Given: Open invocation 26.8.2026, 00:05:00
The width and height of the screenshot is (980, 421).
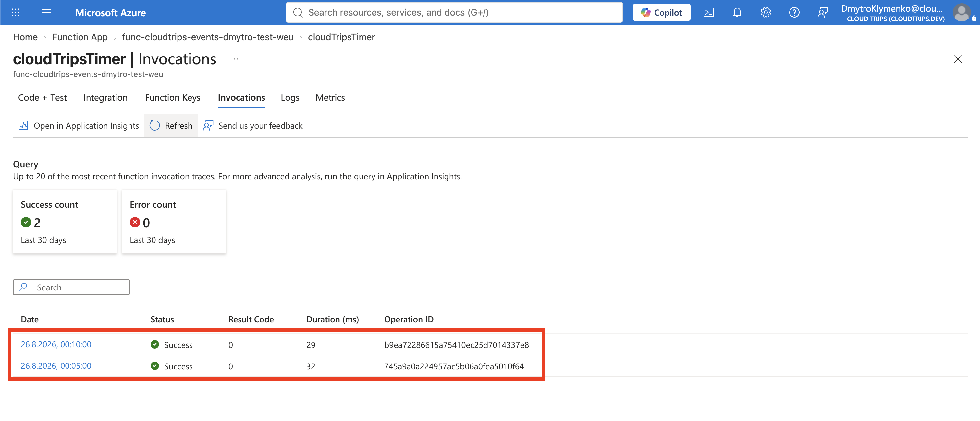Looking at the screenshot, I should click(56, 366).
